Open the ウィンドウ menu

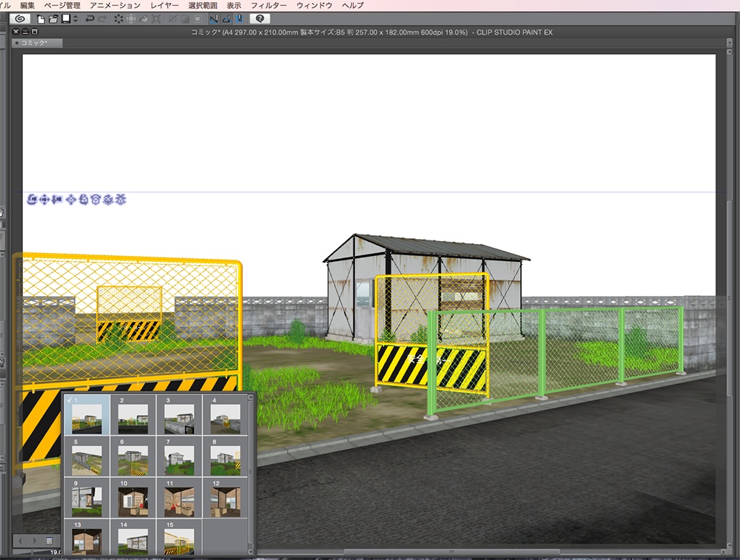pyautogui.click(x=314, y=5)
